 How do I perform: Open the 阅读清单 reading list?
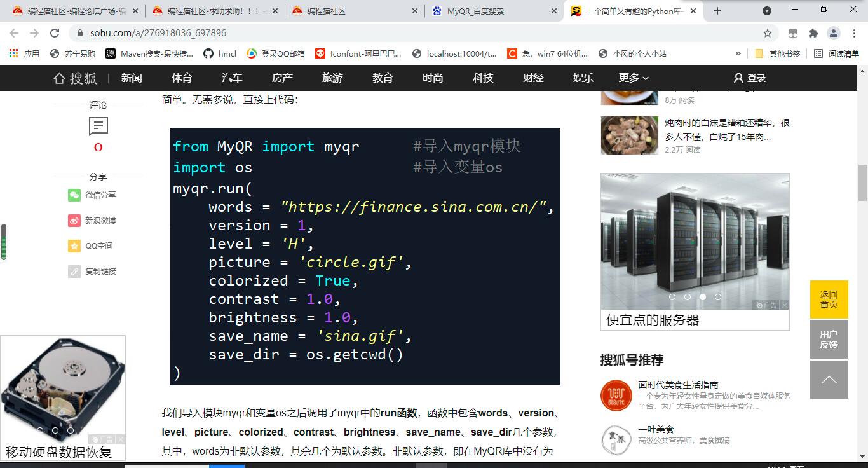click(x=836, y=53)
